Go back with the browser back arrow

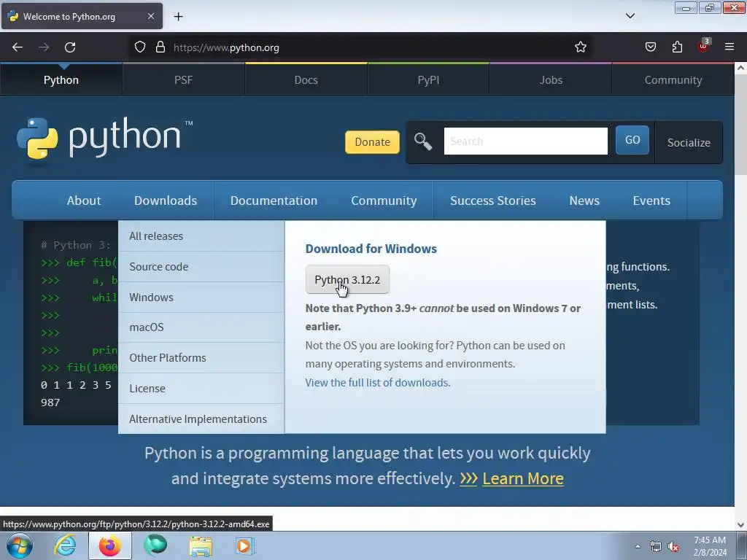pyautogui.click(x=18, y=47)
